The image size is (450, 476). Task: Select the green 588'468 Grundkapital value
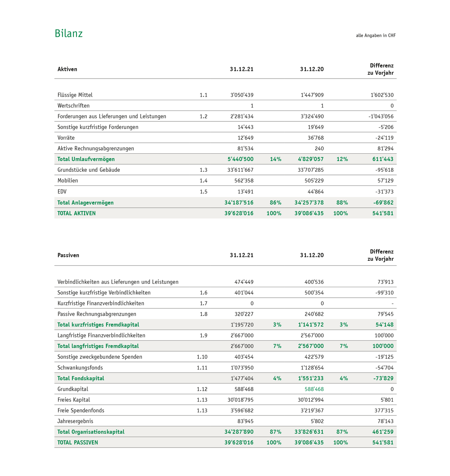point(314,389)
